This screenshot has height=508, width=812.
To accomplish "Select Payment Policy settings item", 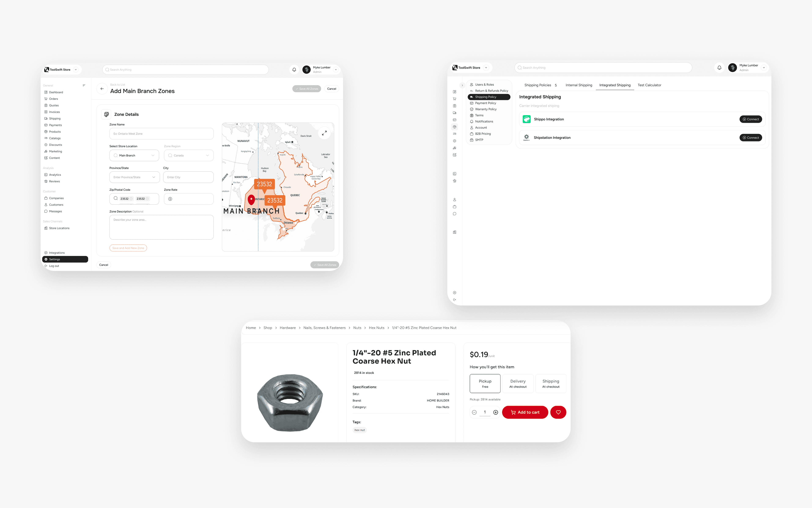I will (489, 103).
